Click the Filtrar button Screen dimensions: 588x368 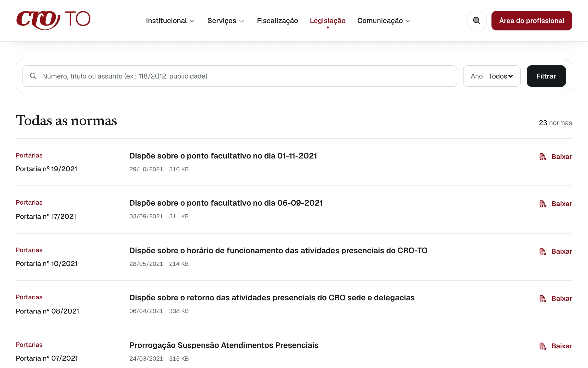click(546, 76)
